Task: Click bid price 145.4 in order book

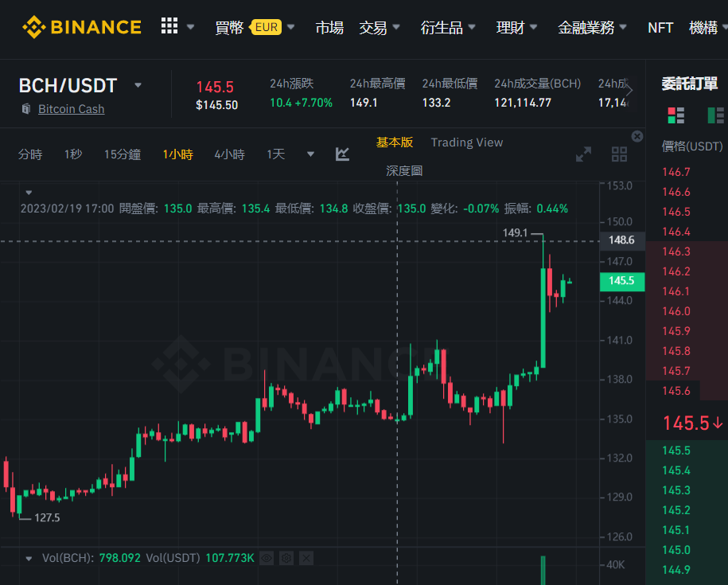Action: coord(676,470)
